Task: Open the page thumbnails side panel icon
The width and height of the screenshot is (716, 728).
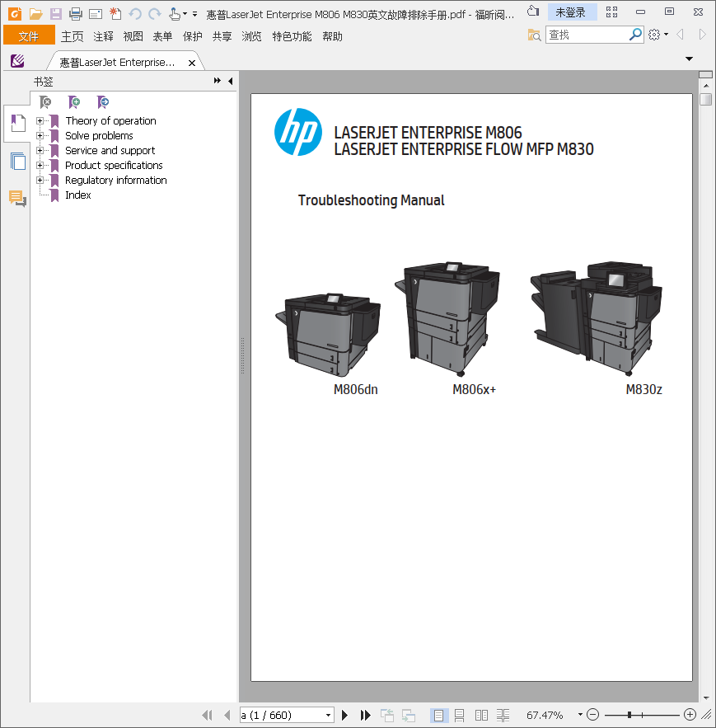Action: click(x=17, y=162)
